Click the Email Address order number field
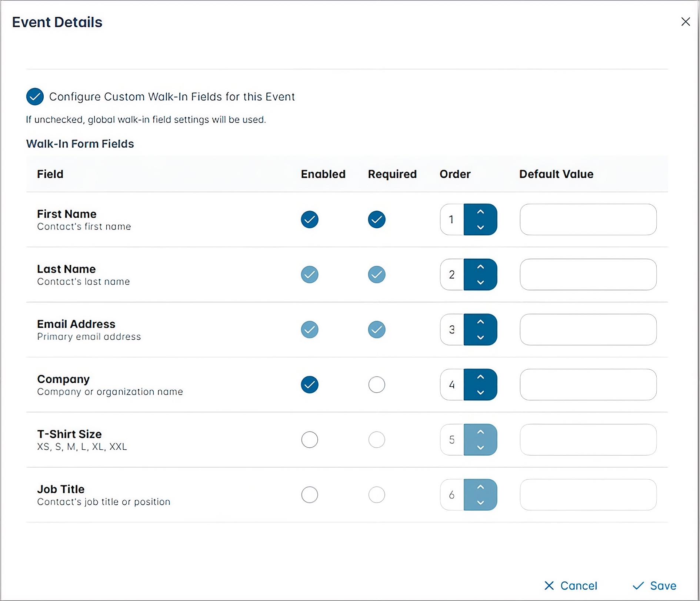Image resolution: width=700 pixels, height=601 pixels. tap(452, 329)
